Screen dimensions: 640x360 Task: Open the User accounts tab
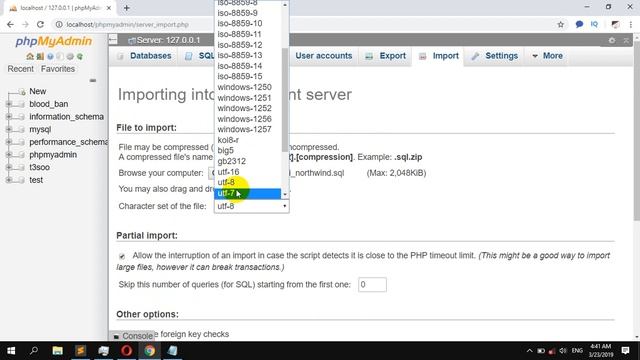[323, 56]
